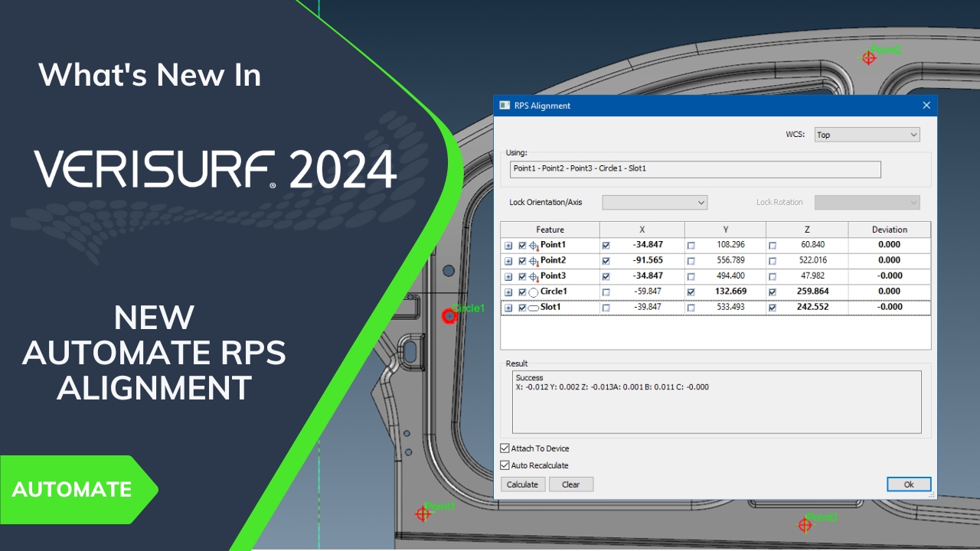Enable the Z constraint checkbox for Point2

(x=772, y=261)
